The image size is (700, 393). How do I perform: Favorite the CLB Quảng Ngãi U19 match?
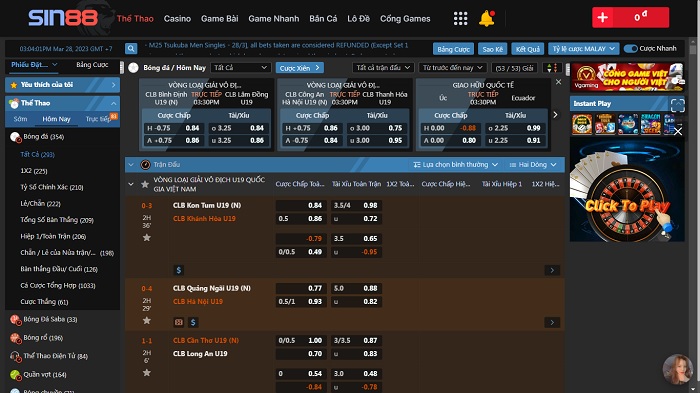[x=146, y=320]
